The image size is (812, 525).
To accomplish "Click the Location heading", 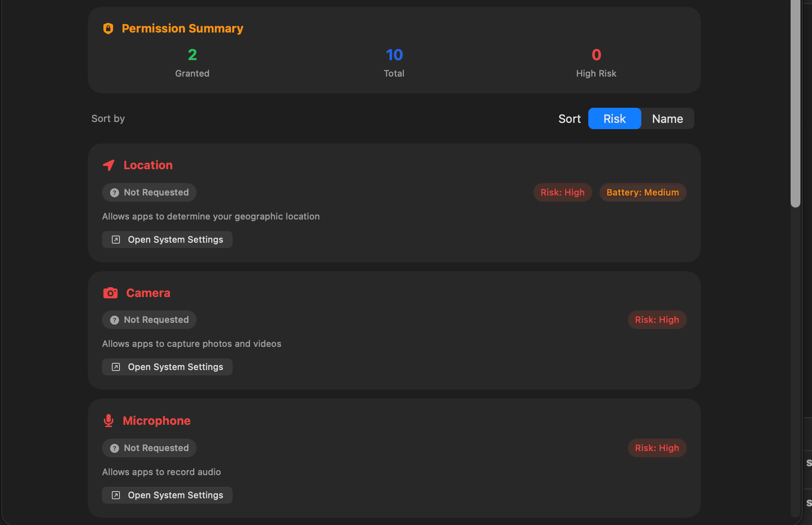I will pos(148,165).
